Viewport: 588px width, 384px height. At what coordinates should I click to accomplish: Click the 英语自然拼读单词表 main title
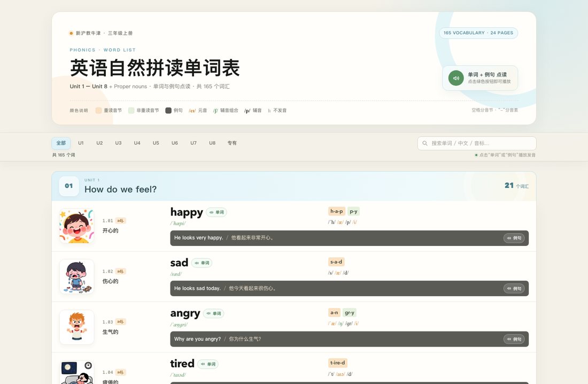[154, 68]
